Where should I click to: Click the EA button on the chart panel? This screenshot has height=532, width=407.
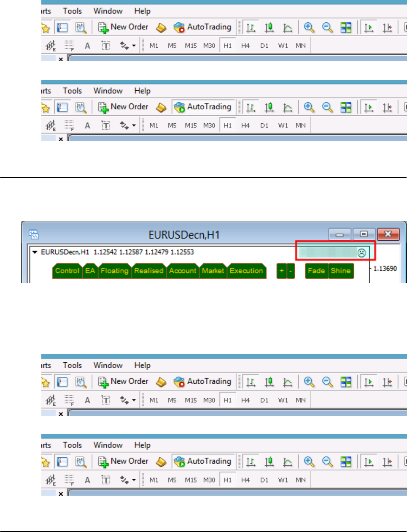tap(90, 271)
